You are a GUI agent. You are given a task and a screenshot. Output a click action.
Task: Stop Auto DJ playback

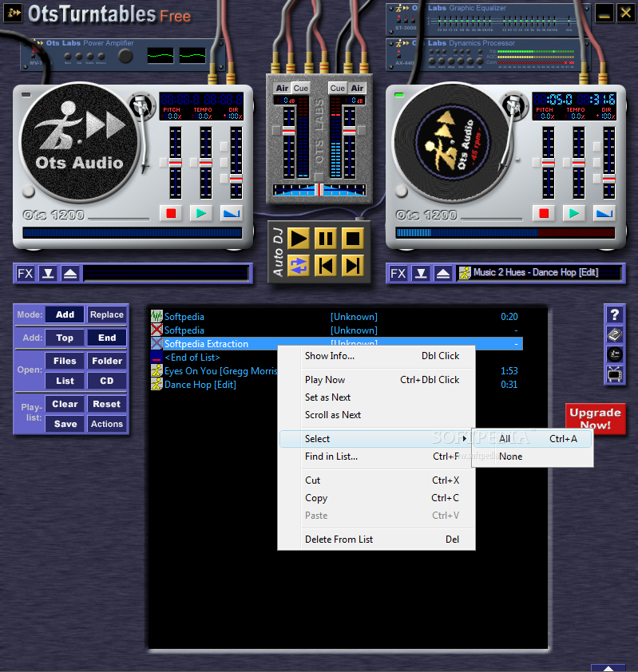pos(352,239)
